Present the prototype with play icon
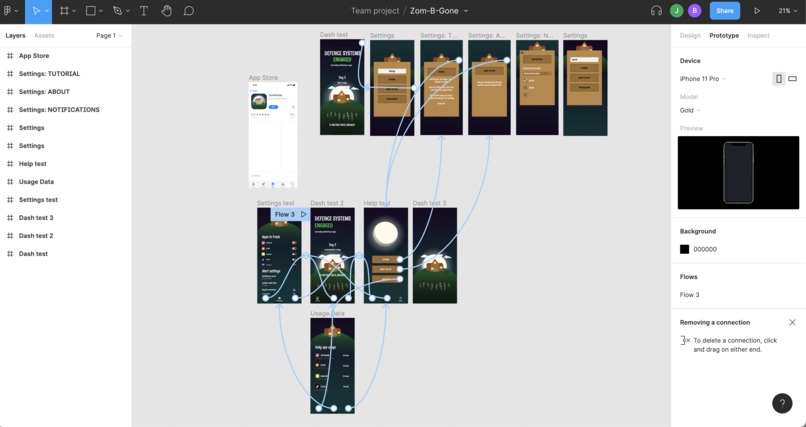 [757, 11]
